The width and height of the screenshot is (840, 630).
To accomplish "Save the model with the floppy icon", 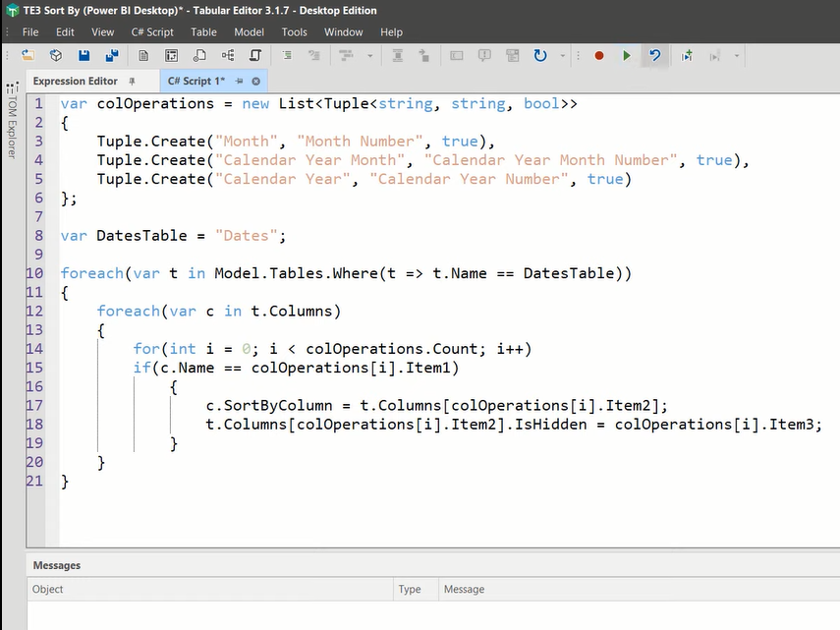I will point(84,56).
